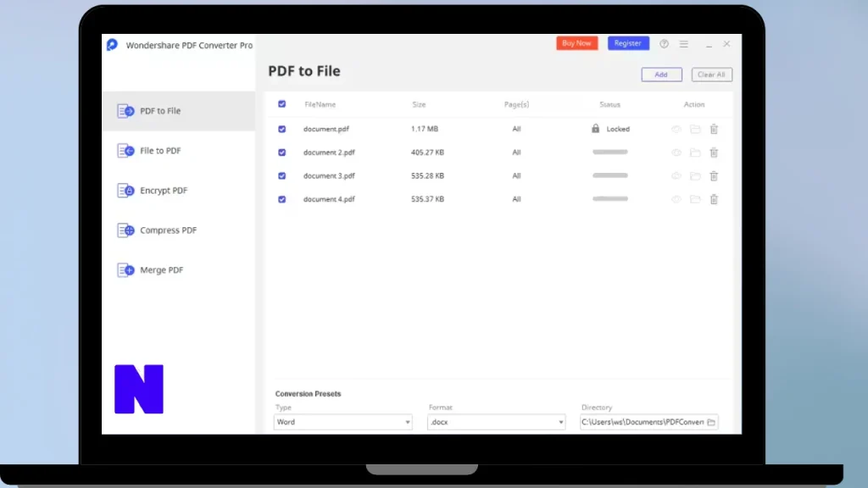Switch to PDF to File section

pyautogui.click(x=179, y=111)
